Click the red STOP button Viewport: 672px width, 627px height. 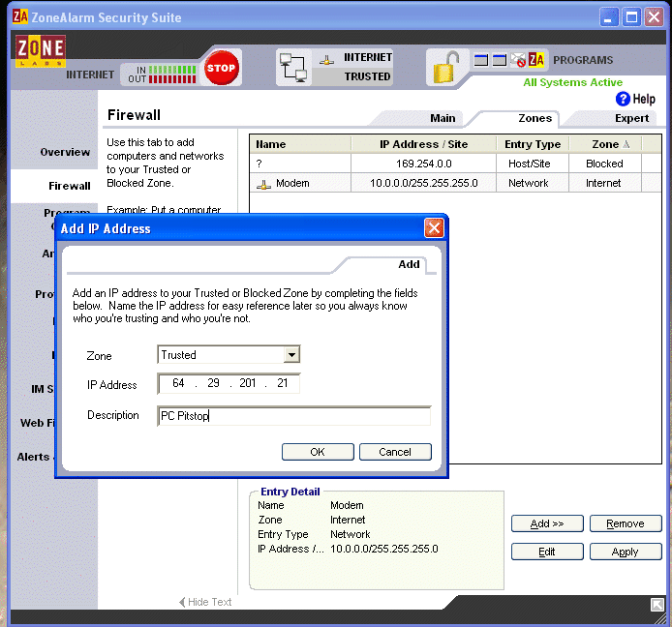[222, 68]
